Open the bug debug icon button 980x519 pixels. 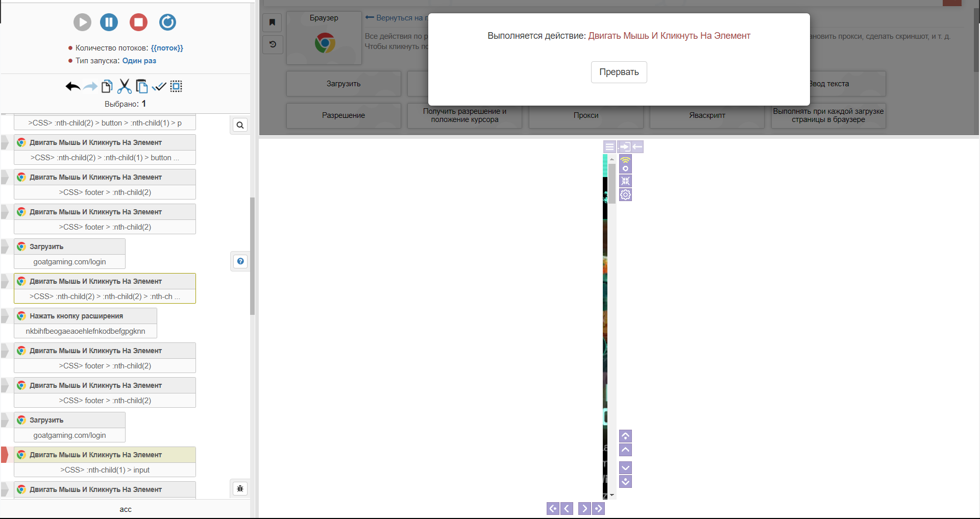point(240,488)
